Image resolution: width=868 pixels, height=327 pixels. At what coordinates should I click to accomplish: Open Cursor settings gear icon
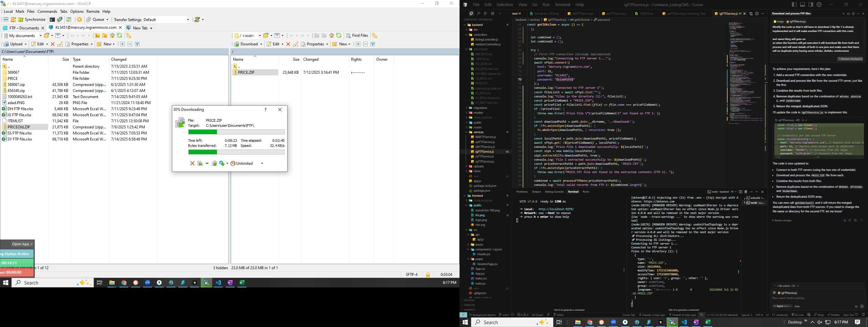pyautogui.click(x=819, y=4)
